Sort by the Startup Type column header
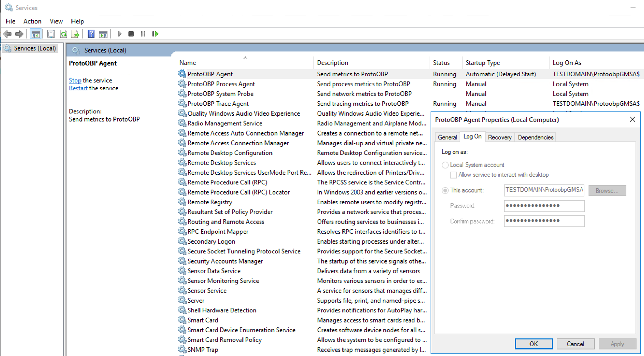 [x=506, y=63]
